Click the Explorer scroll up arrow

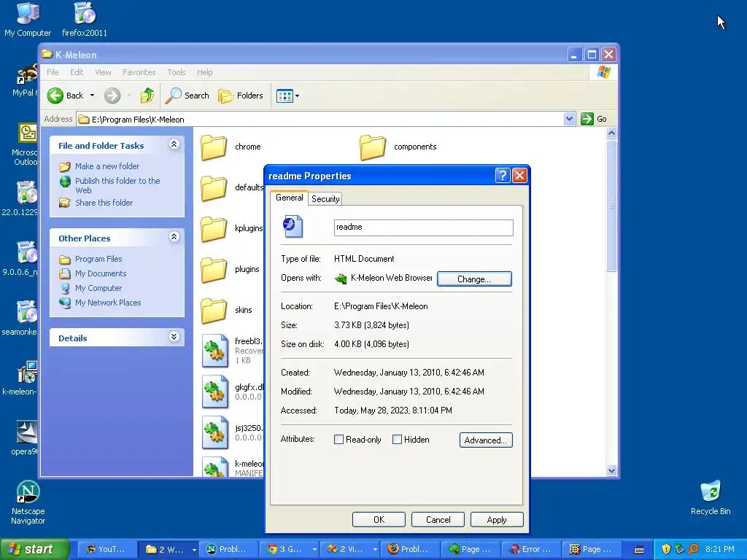612,133
